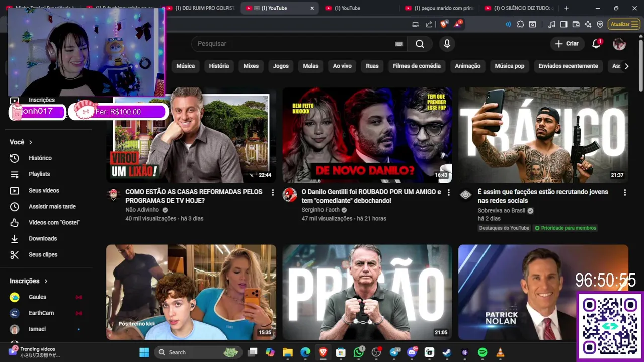Open Não Adivinho channel link

[142, 210]
